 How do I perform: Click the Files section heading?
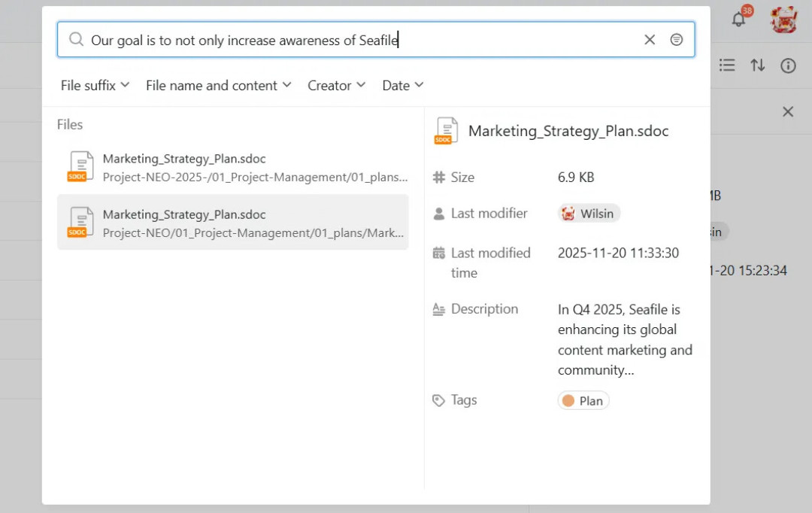(x=70, y=124)
